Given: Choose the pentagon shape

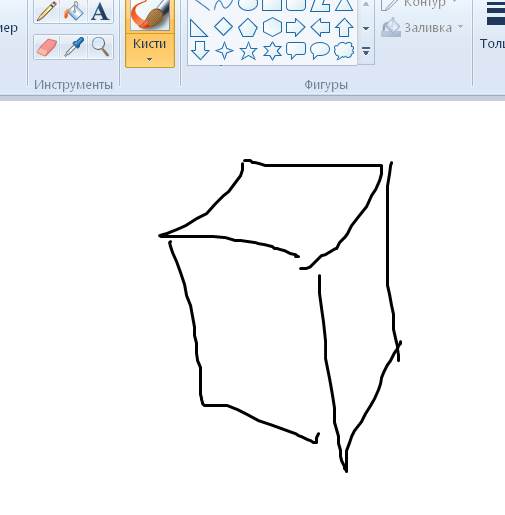Looking at the screenshot, I should point(248,28).
